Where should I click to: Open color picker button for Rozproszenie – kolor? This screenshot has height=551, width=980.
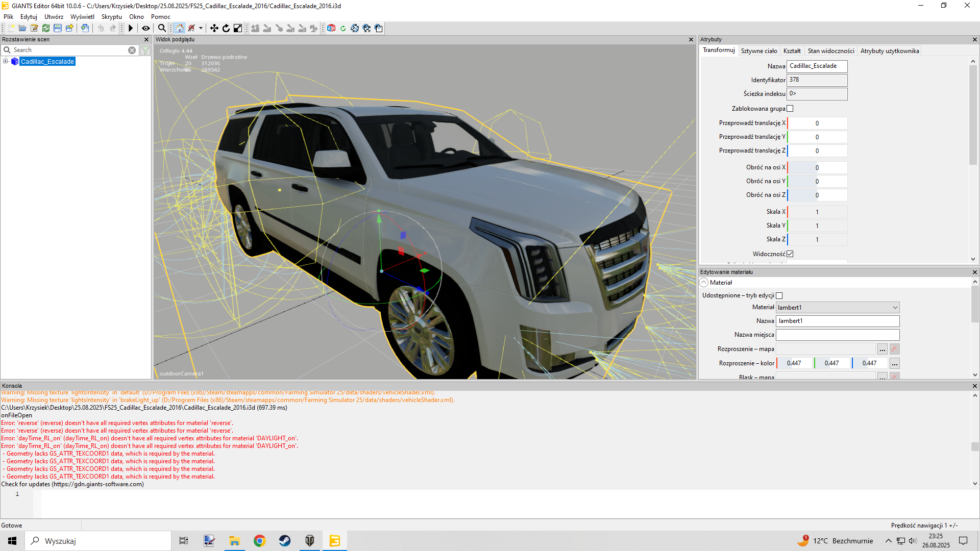pyautogui.click(x=895, y=364)
